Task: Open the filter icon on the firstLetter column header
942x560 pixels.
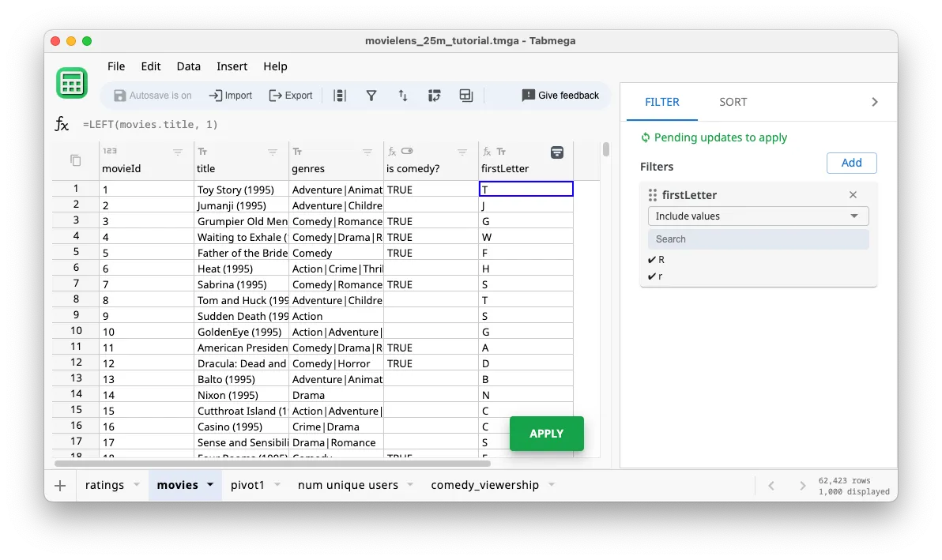Action: coord(558,152)
